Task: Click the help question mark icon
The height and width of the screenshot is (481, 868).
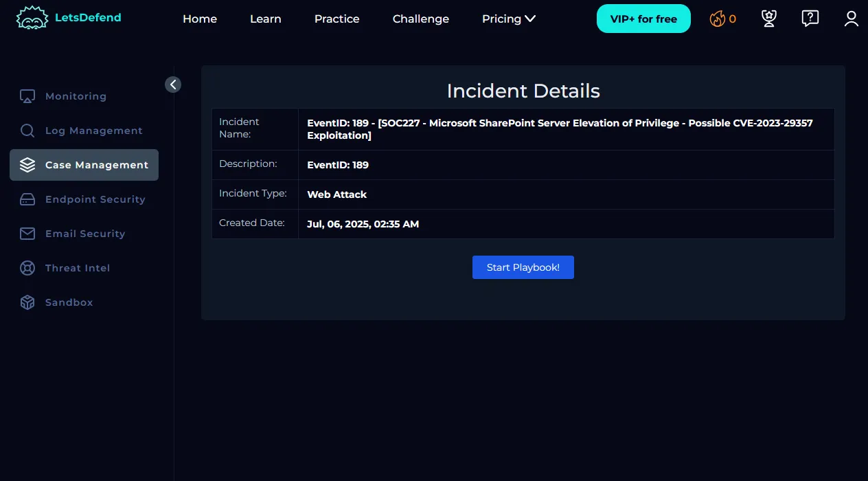Action: point(810,19)
